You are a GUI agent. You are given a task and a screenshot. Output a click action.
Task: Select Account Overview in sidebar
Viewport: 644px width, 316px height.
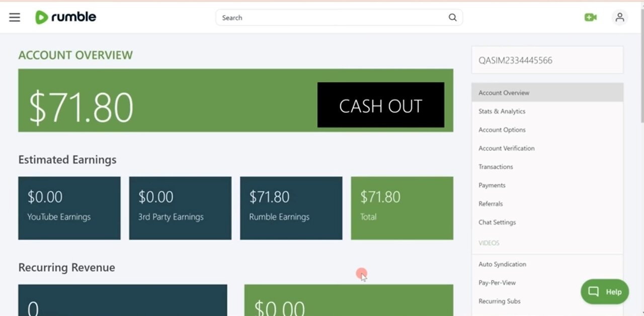(547, 93)
